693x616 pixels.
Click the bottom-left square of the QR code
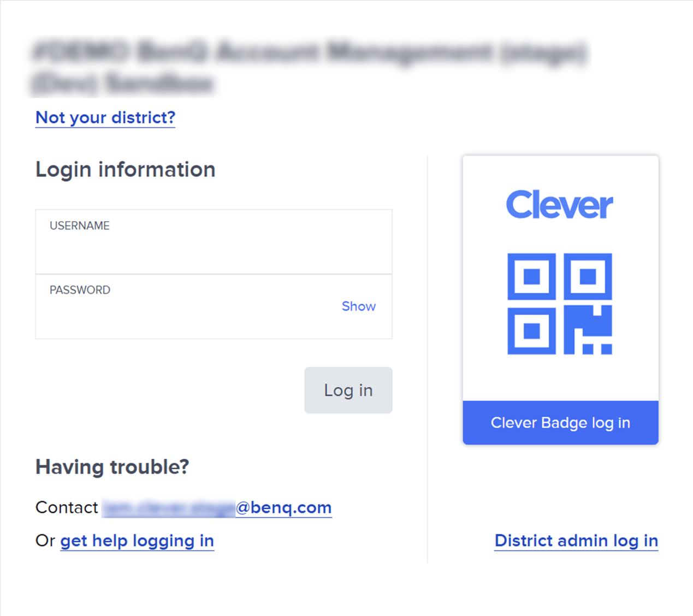532,331
